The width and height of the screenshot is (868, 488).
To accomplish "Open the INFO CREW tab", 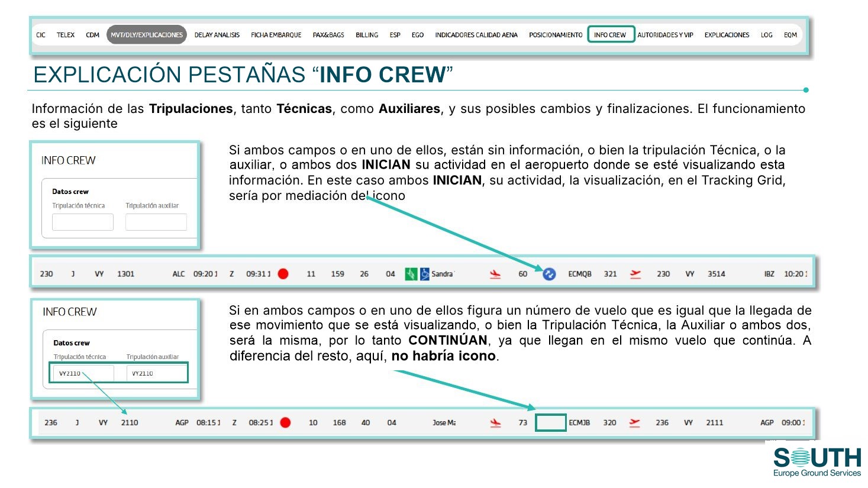I will 610,35.
